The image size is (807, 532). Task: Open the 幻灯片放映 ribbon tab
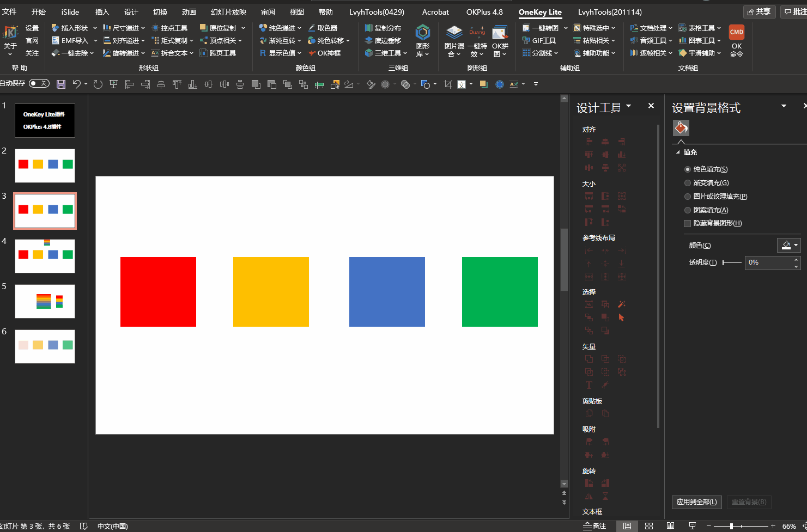[228, 12]
